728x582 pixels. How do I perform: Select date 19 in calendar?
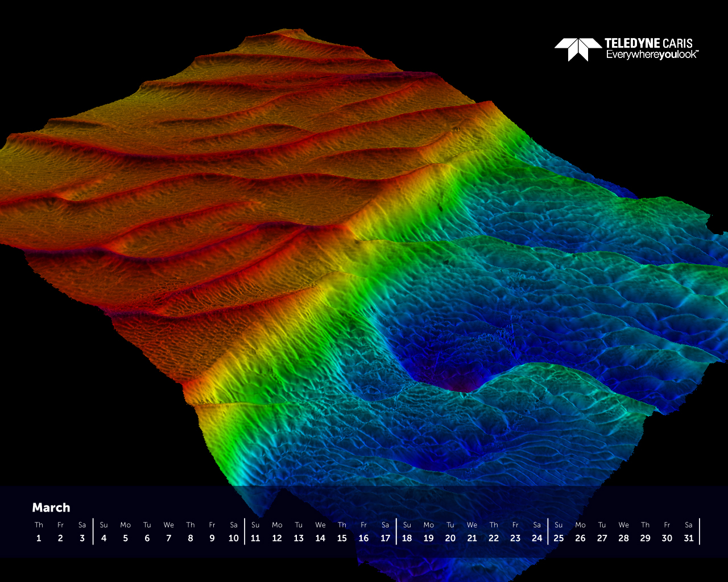pos(428,538)
